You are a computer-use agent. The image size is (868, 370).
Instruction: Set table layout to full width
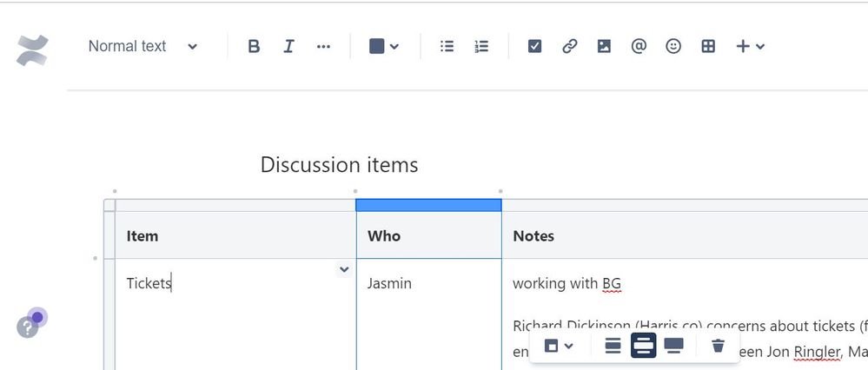tap(673, 346)
